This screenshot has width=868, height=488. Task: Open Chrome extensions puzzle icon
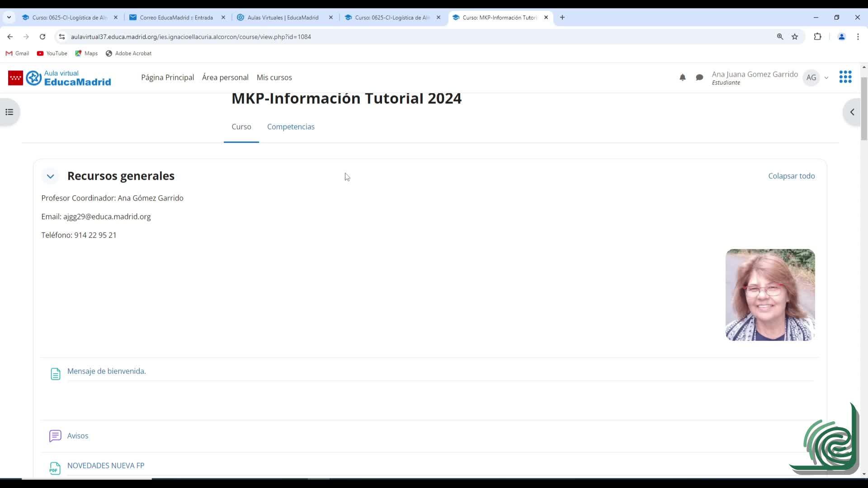click(x=817, y=37)
